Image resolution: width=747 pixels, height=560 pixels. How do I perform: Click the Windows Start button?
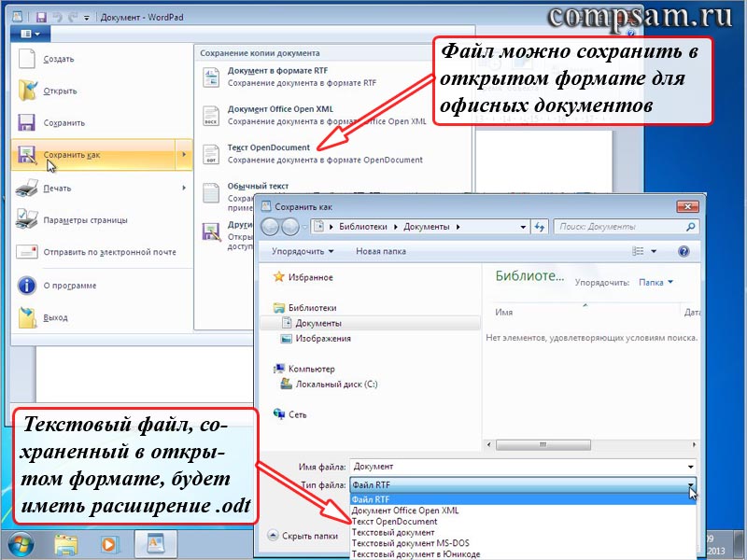(20, 544)
